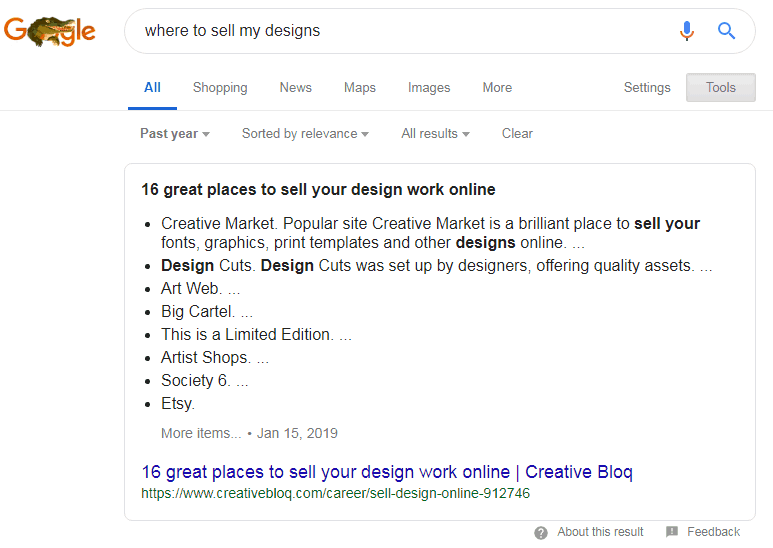Expand the All results dropdown

point(435,133)
